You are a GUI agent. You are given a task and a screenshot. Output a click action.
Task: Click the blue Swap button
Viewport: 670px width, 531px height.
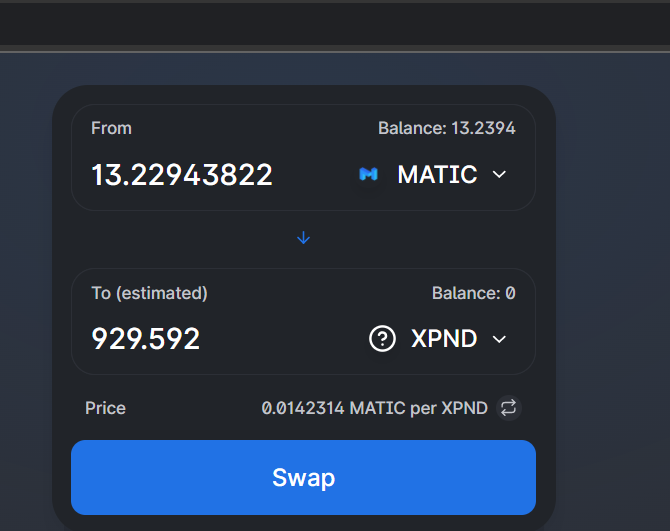click(x=303, y=477)
